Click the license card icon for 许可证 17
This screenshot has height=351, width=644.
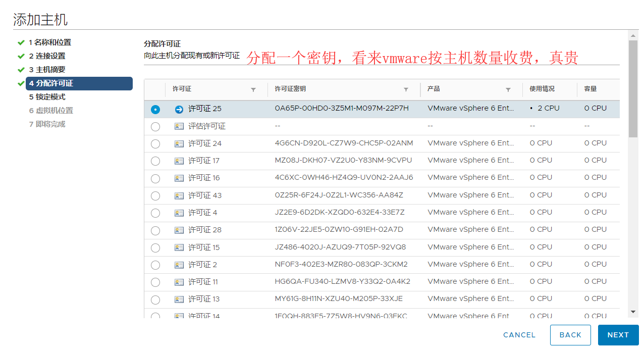[179, 161]
